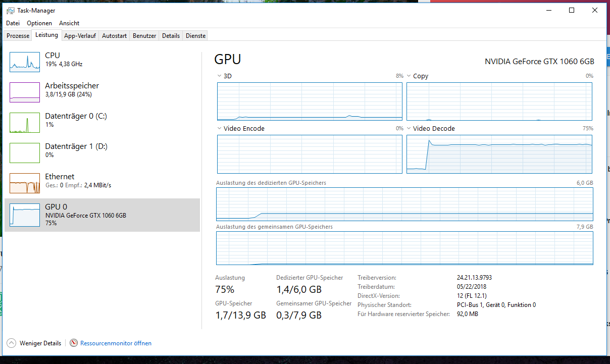Click the 3D usage graph
This screenshot has width=610, height=364.
(x=310, y=101)
